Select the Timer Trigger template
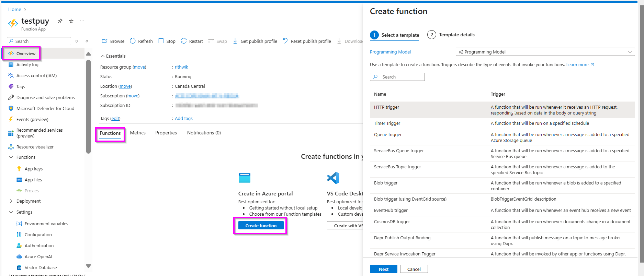Screen dimensions: 644x276 pos(502,123)
